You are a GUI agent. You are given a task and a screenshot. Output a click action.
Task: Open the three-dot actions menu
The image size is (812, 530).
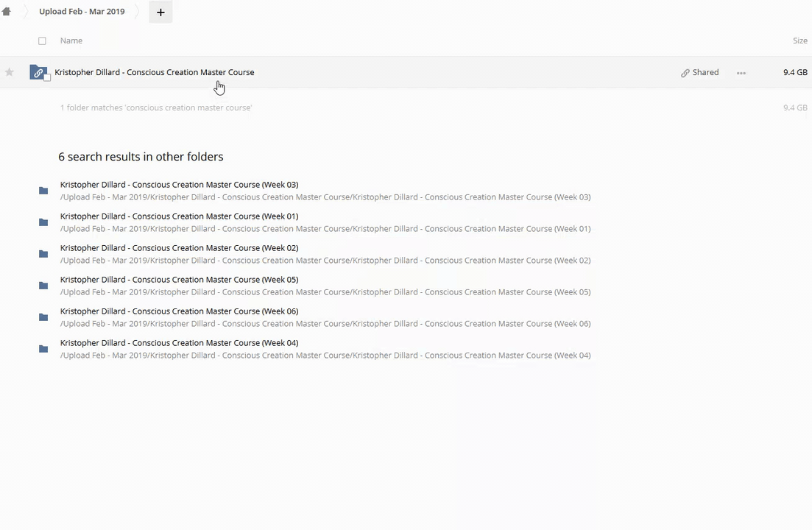(741, 73)
